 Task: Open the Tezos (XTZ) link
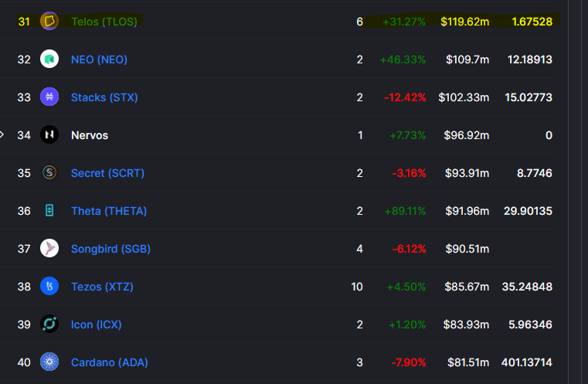102,287
